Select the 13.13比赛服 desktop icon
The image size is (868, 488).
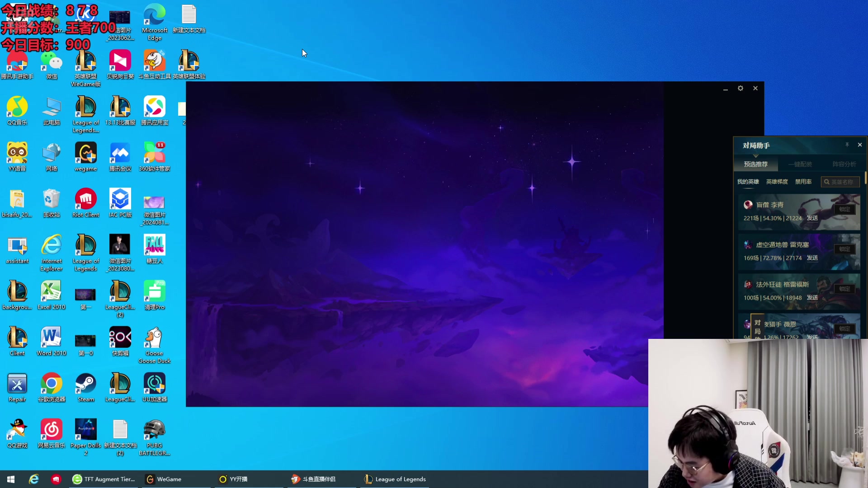pos(120,111)
